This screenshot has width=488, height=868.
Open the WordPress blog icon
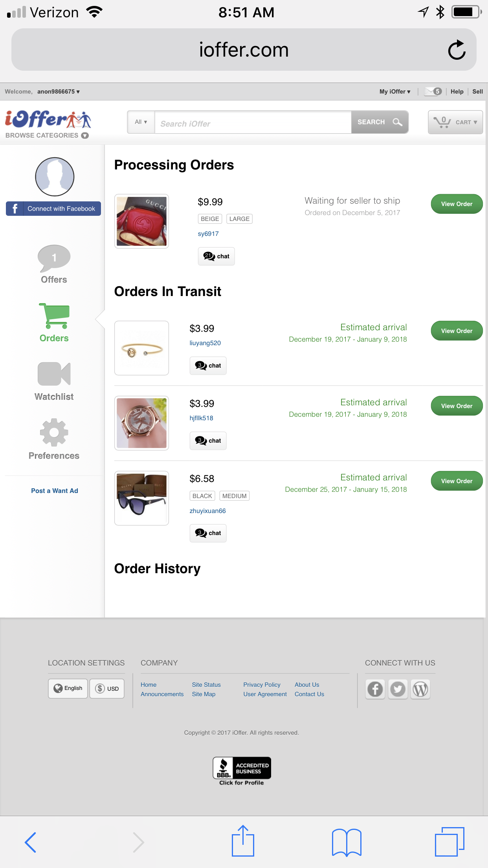pyautogui.click(x=420, y=689)
